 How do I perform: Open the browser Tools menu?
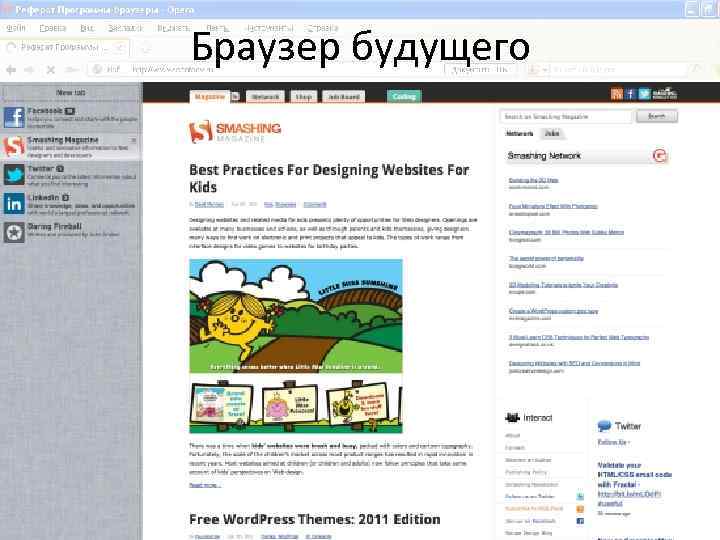[270, 28]
